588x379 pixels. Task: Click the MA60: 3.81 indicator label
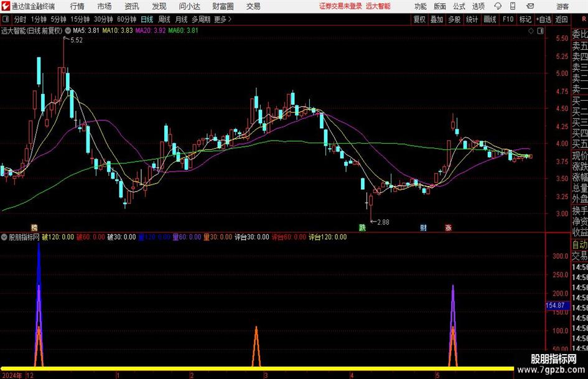click(x=184, y=30)
